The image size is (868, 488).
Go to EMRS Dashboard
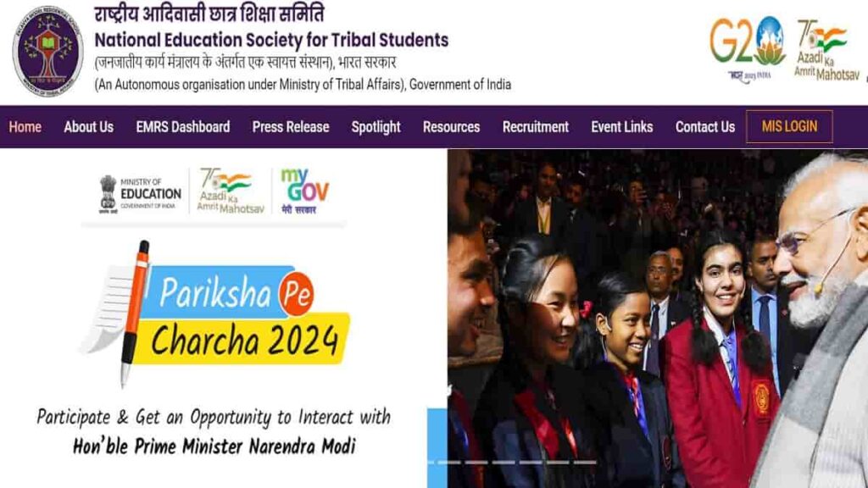pyautogui.click(x=183, y=127)
